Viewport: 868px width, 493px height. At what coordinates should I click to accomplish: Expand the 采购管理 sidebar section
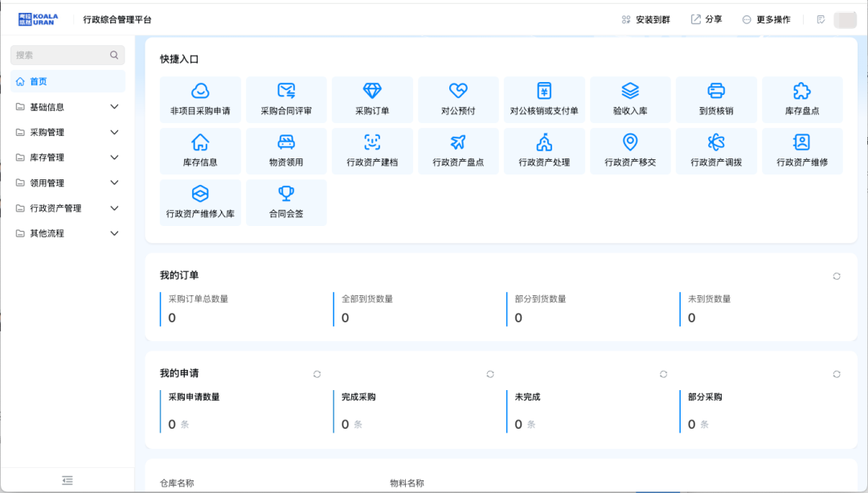(x=67, y=132)
